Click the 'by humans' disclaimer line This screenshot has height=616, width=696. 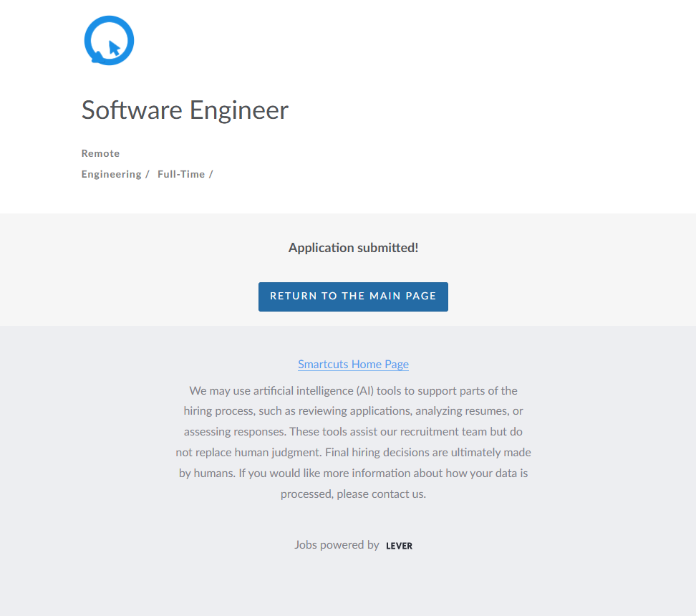click(x=353, y=473)
